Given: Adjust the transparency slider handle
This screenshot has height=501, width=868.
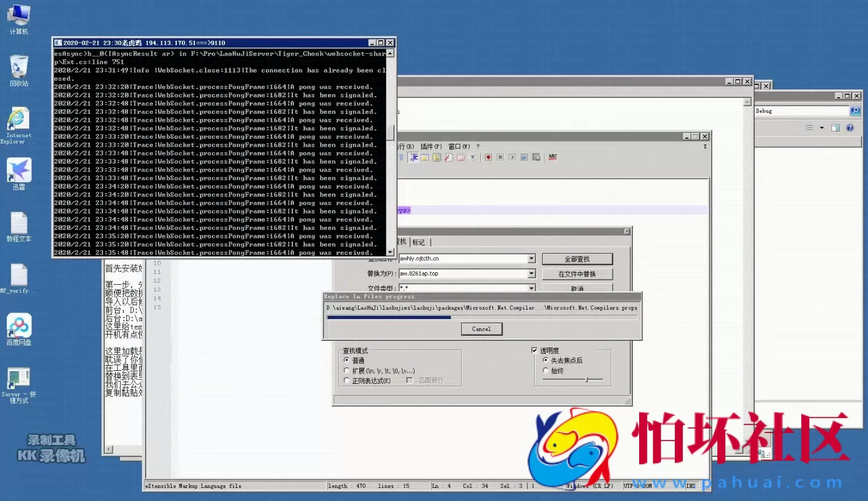Looking at the screenshot, I should pyautogui.click(x=586, y=379).
